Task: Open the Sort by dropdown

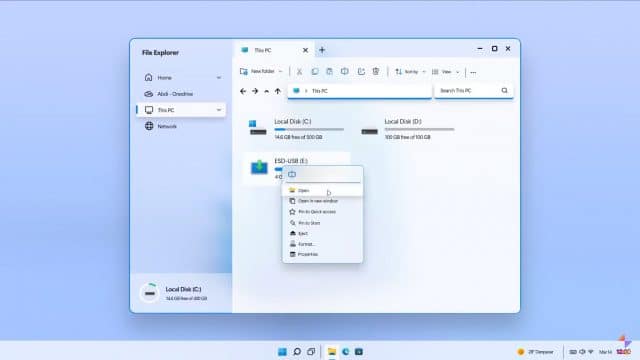Action: 410,72
